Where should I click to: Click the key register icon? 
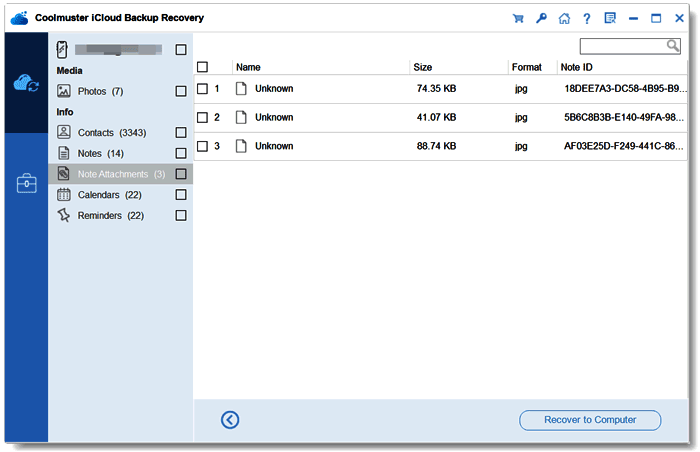541,18
